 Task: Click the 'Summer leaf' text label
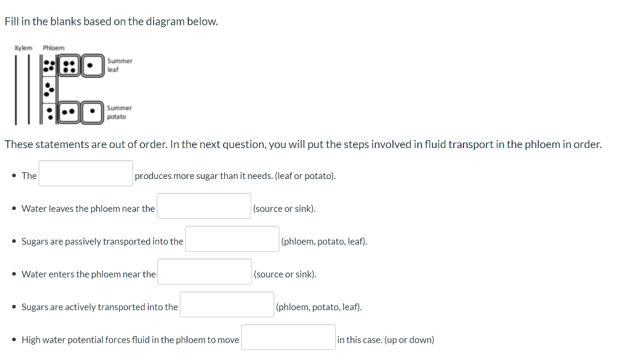coord(119,65)
